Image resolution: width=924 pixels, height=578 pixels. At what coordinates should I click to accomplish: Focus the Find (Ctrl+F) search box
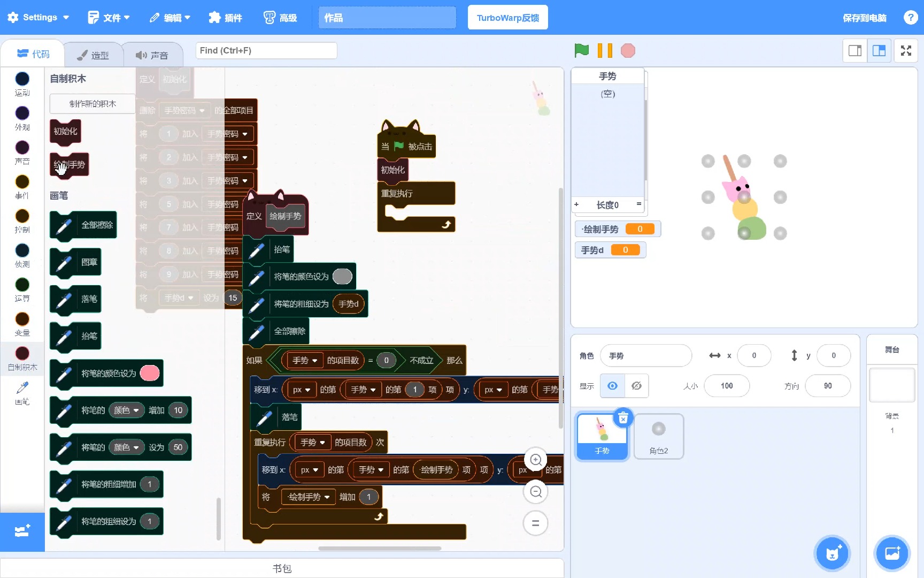point(266,50)
